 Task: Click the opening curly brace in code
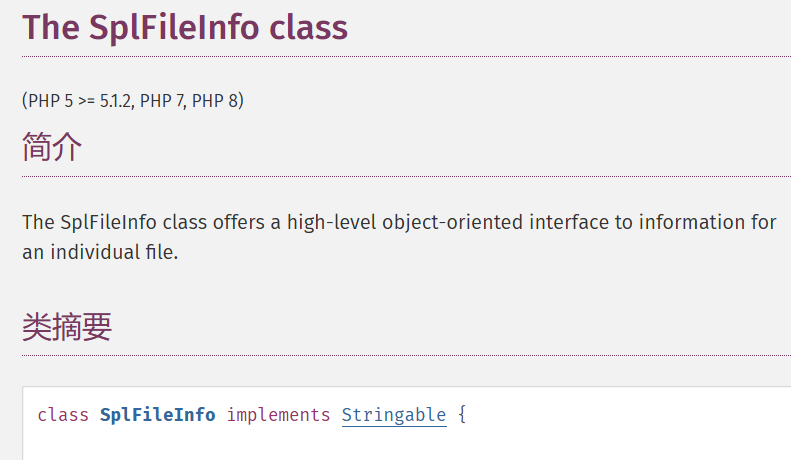coord(462,415)
